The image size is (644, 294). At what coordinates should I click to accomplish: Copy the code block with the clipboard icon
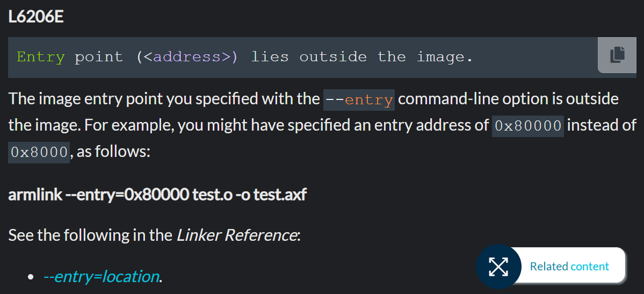pyautogui.click(x=617, y=55)
